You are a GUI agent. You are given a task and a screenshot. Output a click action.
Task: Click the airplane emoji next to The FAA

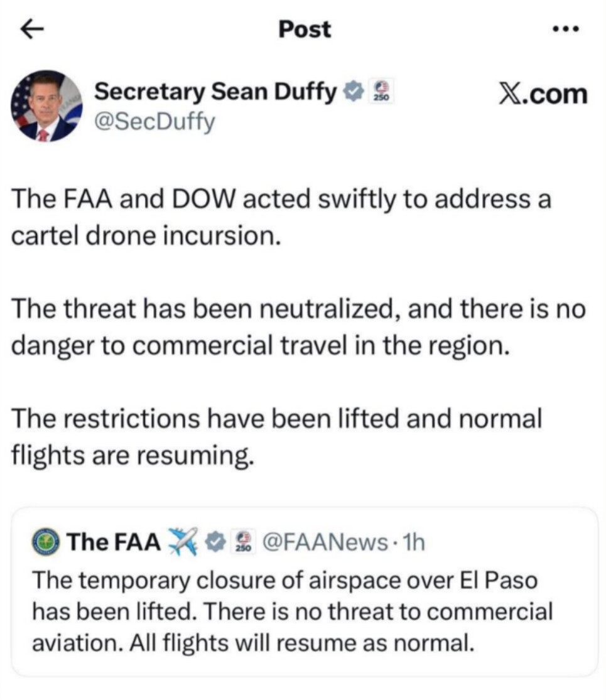184,541
